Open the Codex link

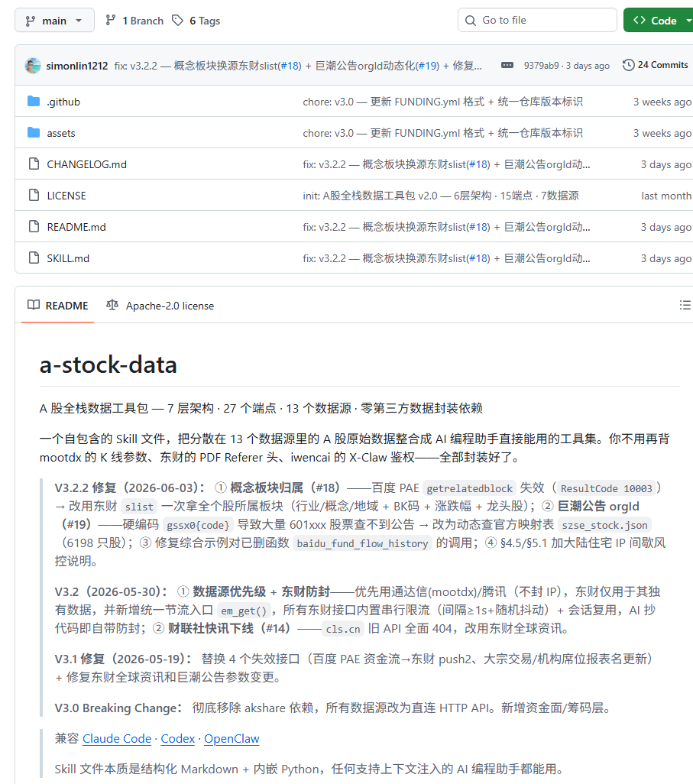177,738
